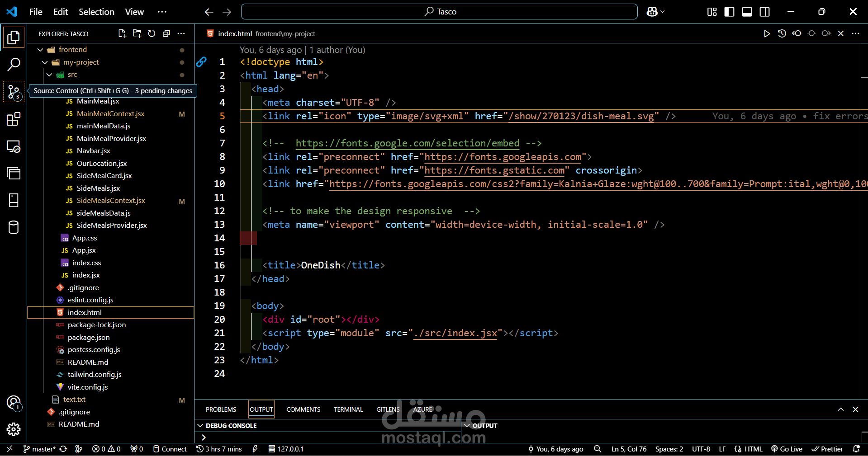
Task: Show more menu bar items
Action: click(x=162, y=12)
